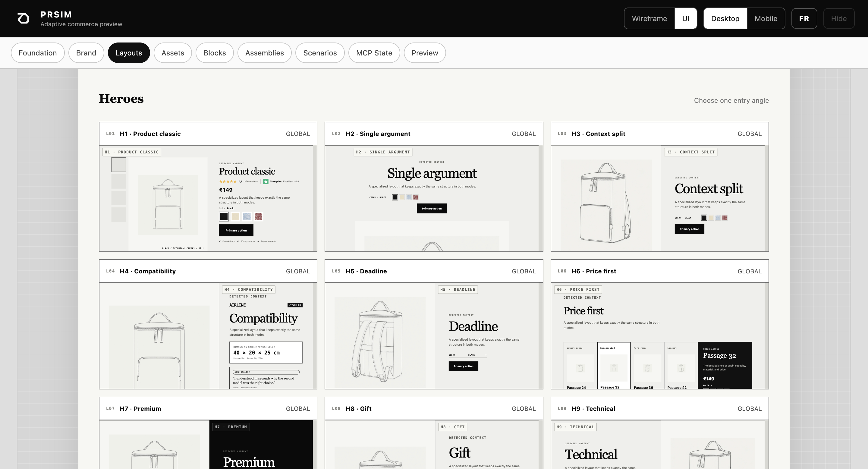Click backpack image in Context split preview
The height and width of the screenshot is (469, 868).
click(x=606, y=203)
